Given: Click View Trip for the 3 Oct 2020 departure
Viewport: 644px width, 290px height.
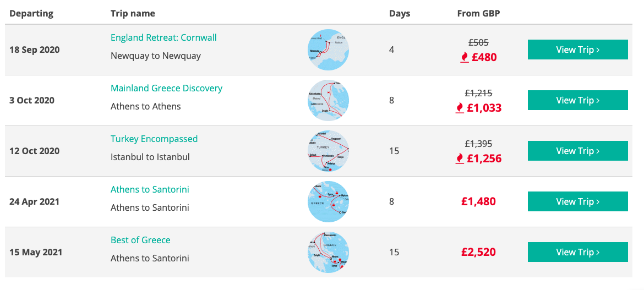Looking at the screenshot, I should coord(577,100).
